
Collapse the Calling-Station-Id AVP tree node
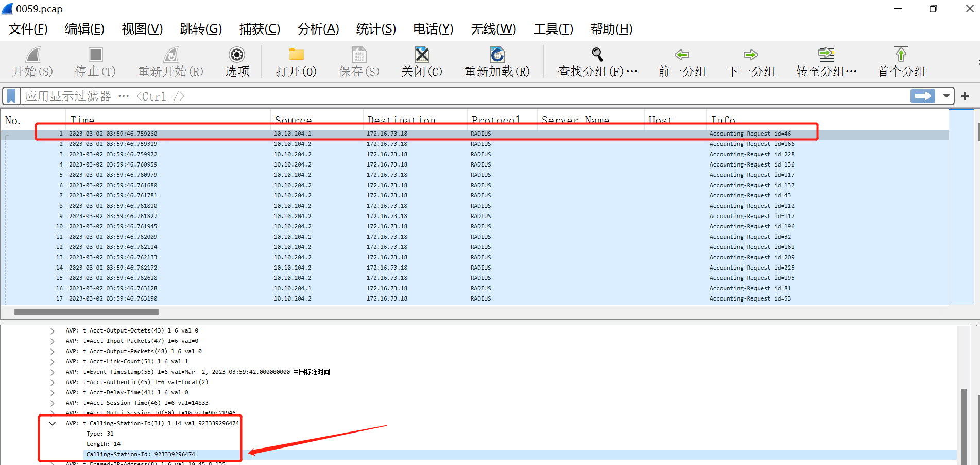tap(52, 423)
